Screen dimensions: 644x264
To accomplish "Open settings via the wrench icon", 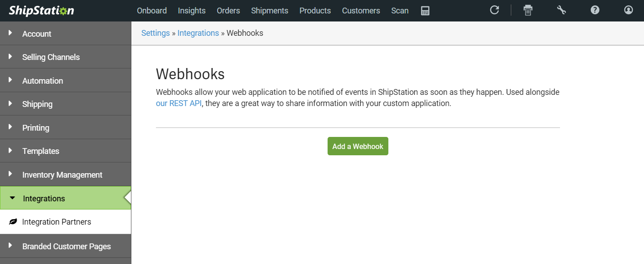I will tap(561, 10).
